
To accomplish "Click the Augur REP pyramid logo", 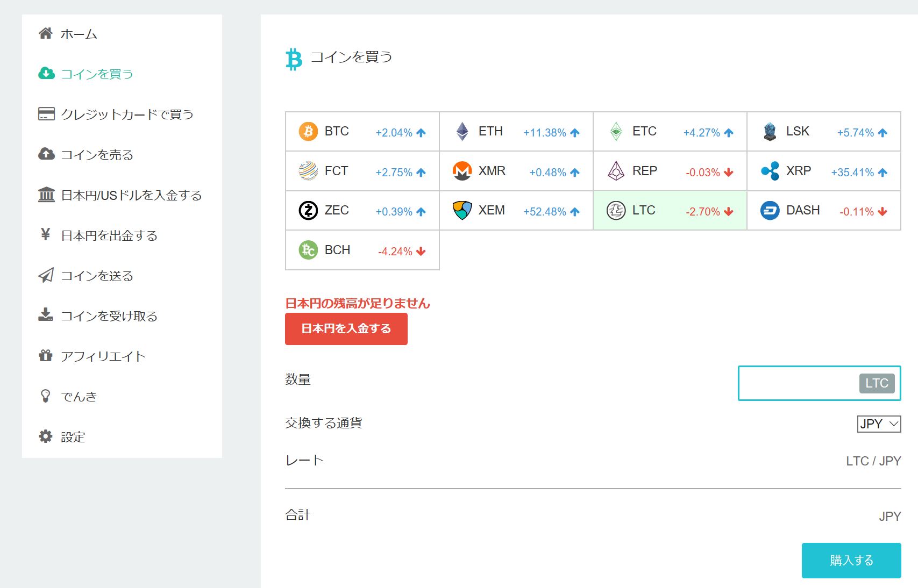I will [x=616, y=171].
